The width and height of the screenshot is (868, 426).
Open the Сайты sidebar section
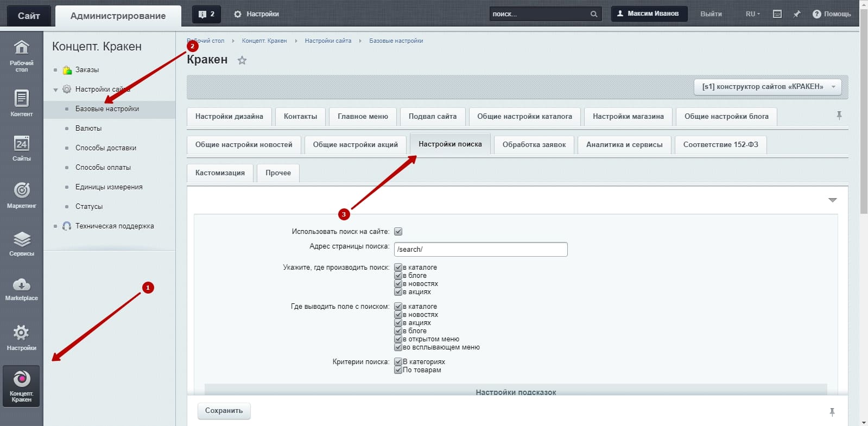[21, 148]
